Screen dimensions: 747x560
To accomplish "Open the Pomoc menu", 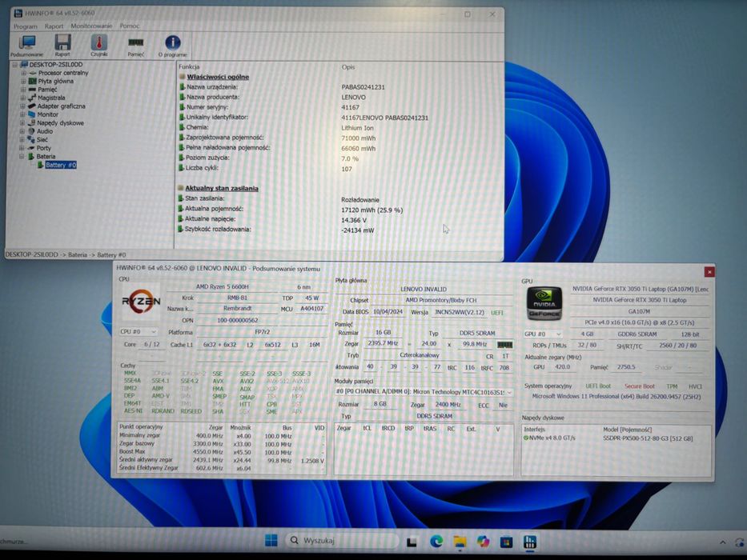I will pos(130,26).
